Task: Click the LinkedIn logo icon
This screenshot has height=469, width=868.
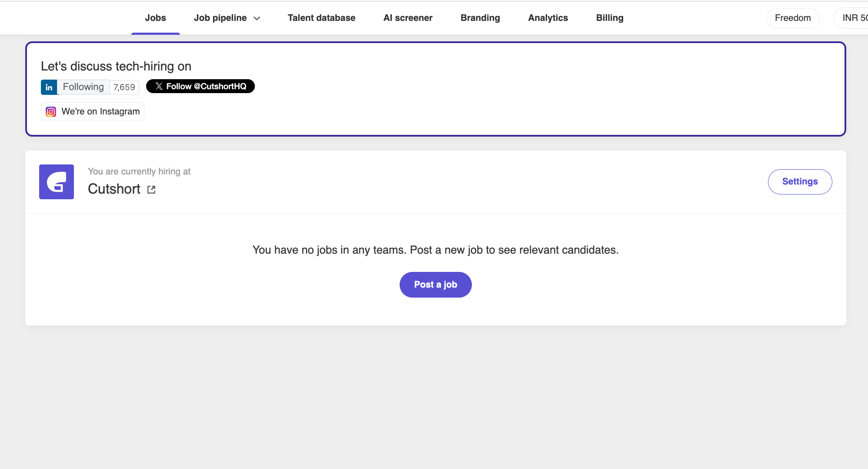Action: point(49,87)
